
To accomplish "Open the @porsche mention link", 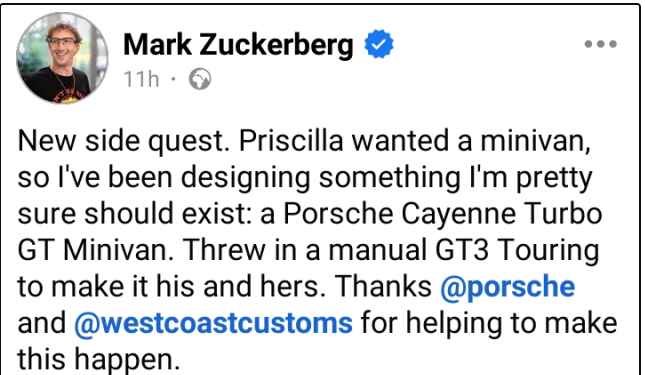I will (507, 287).
